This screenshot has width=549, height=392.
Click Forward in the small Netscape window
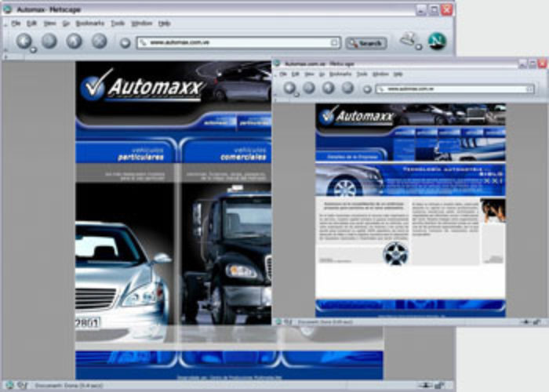(308, 88)
